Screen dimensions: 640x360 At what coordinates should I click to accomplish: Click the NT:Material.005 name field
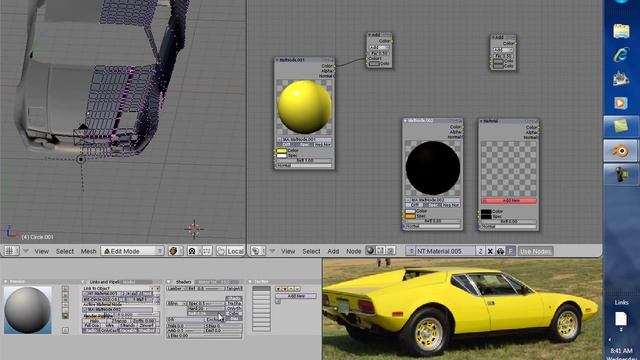coord(445,251)
